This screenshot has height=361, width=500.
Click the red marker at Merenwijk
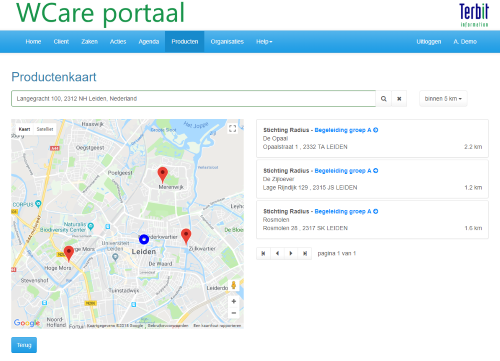coord(162,174)
